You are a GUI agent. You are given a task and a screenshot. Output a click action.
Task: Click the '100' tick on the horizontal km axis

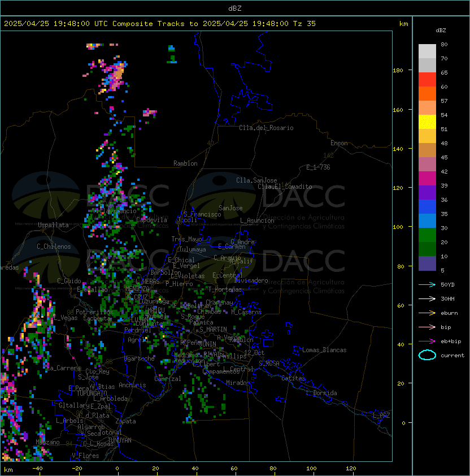pyautogui.click(x=311, y=469)
